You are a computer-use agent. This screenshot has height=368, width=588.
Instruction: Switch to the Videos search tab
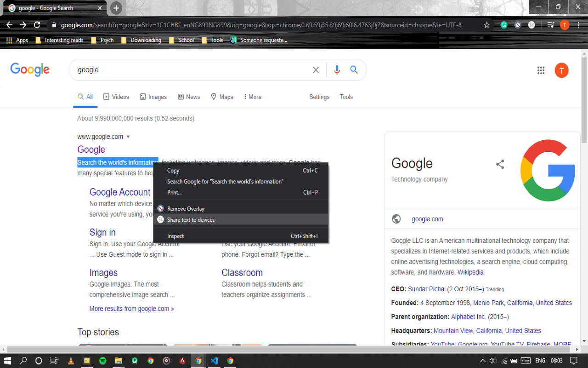pos(116,97)
